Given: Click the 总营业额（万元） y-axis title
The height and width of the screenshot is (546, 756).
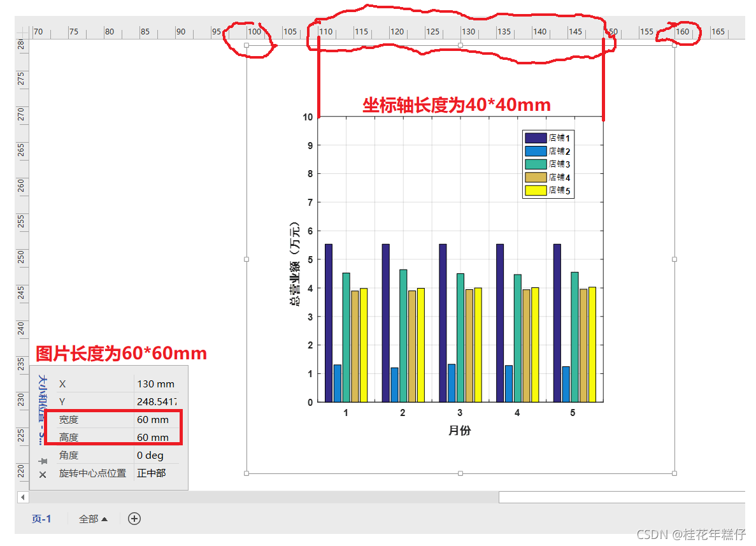Looking at the screenshot, I should point(294,264).
